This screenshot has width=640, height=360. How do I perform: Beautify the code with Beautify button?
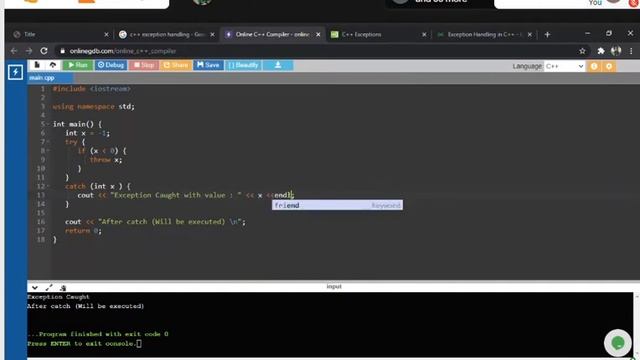point(243,65)
